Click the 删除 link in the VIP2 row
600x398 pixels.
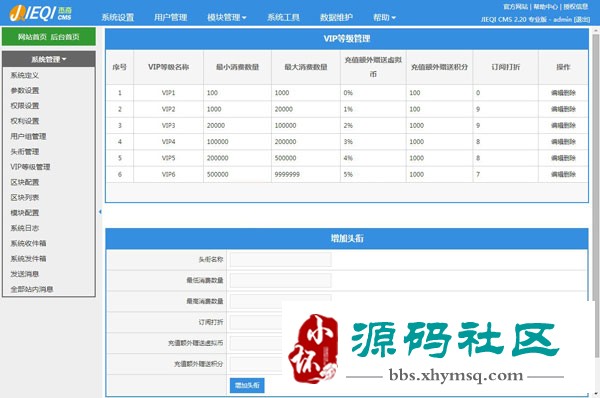pyautogui.click(x=569, y=109)
